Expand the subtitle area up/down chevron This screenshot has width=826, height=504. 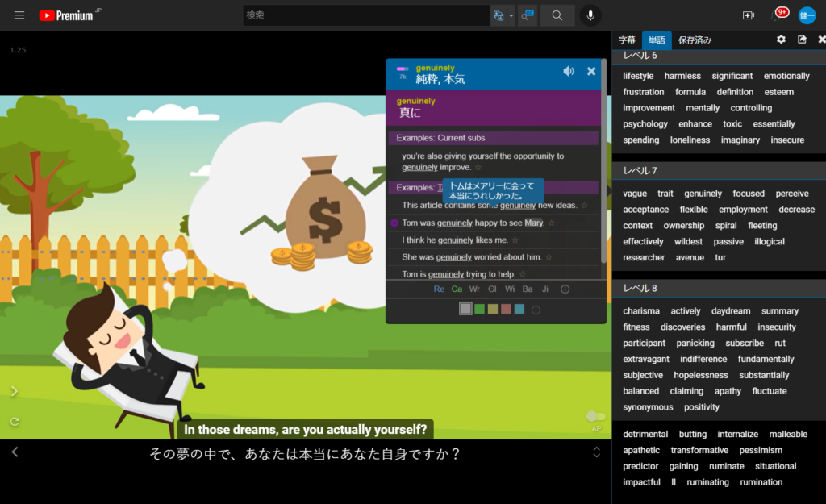point(597,452)
